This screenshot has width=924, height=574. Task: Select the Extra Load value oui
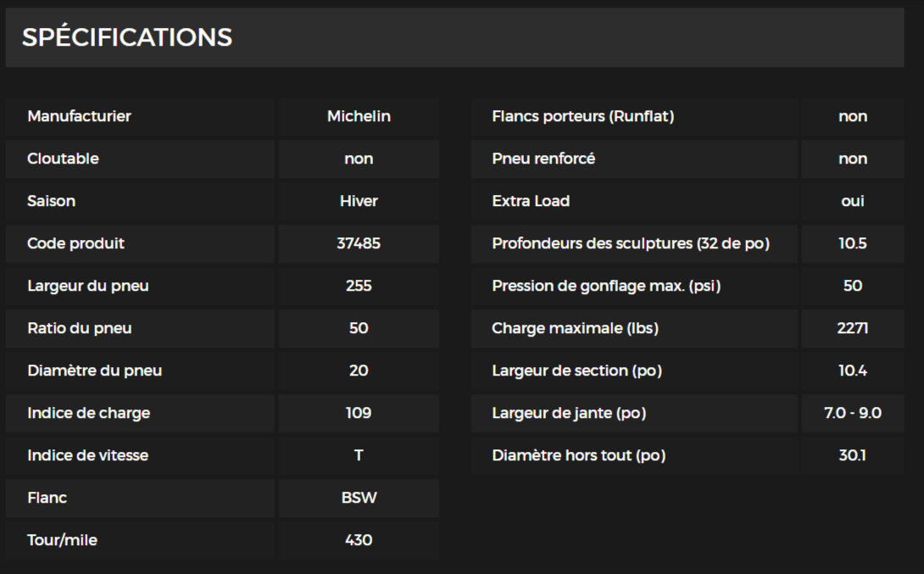click(853, 201)
